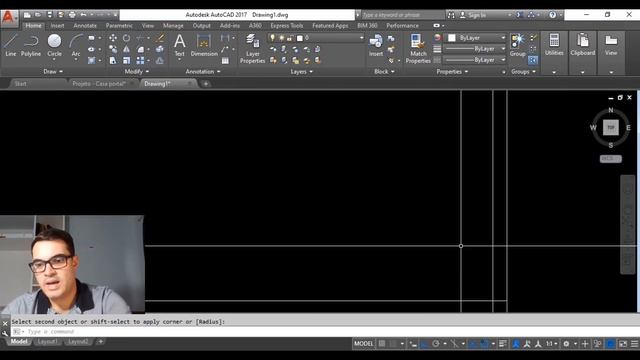Viewport: 640px width, 360px height.
Task: Expand the Block panel
Action: (384, 71)
